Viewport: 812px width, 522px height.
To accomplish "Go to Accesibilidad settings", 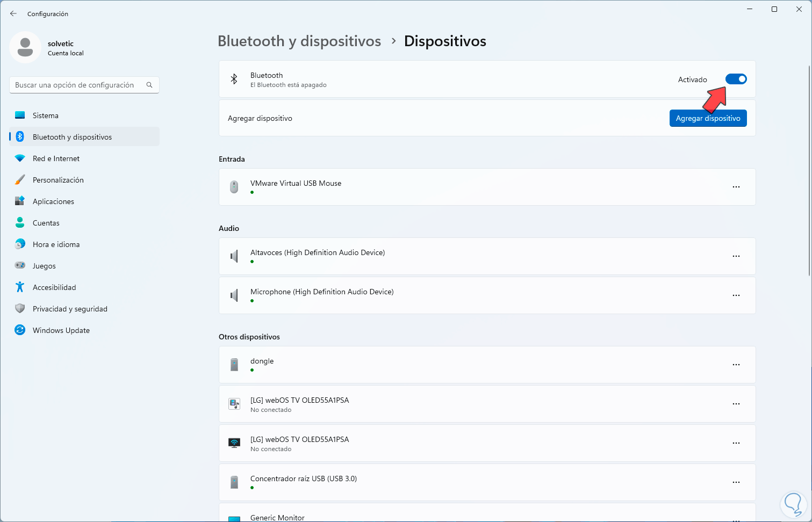I will pos(54,287).
